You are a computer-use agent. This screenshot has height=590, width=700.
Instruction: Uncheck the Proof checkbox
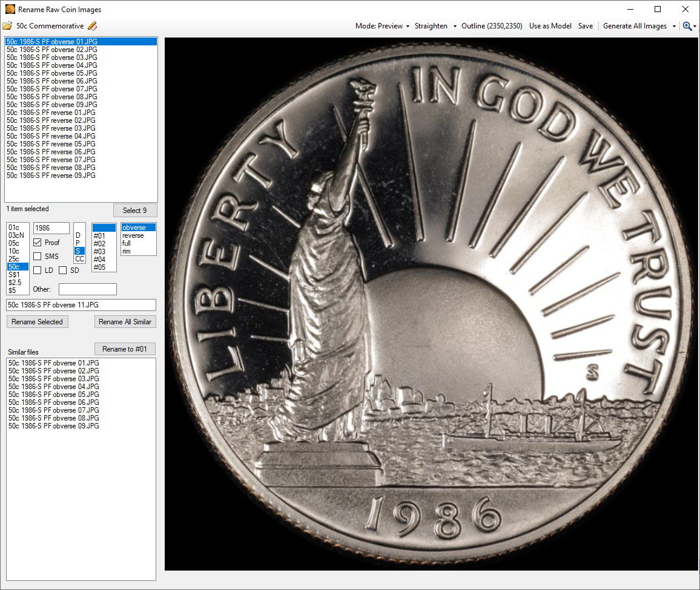coord(37,243)
